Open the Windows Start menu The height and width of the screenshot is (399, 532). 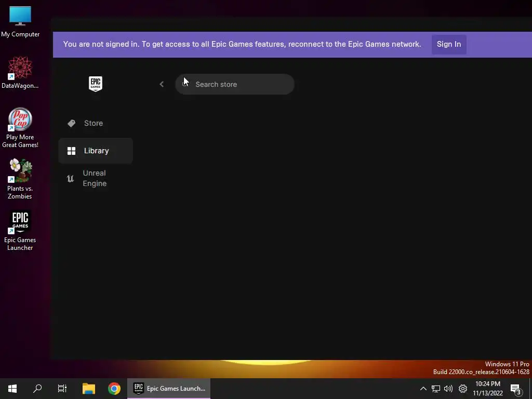tap(12, 389)
